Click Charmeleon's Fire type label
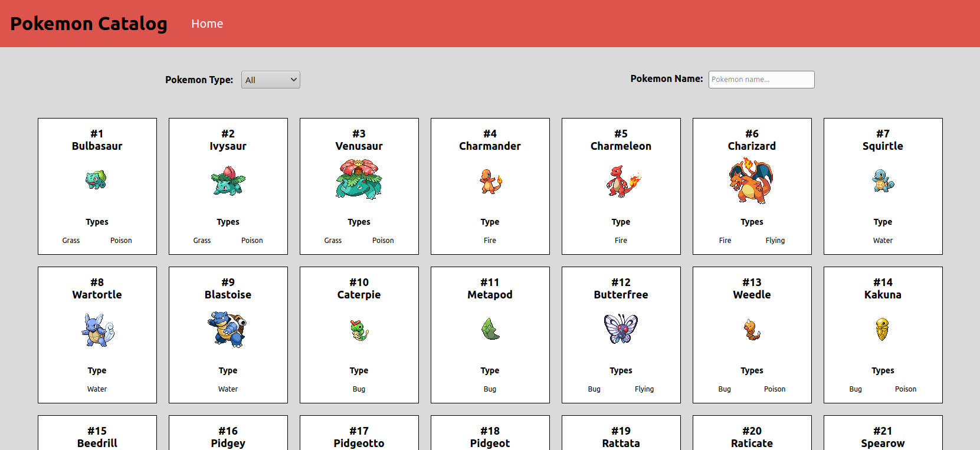Image resolution: width=980 pixels, height=450 pixels. pos(621,241)
